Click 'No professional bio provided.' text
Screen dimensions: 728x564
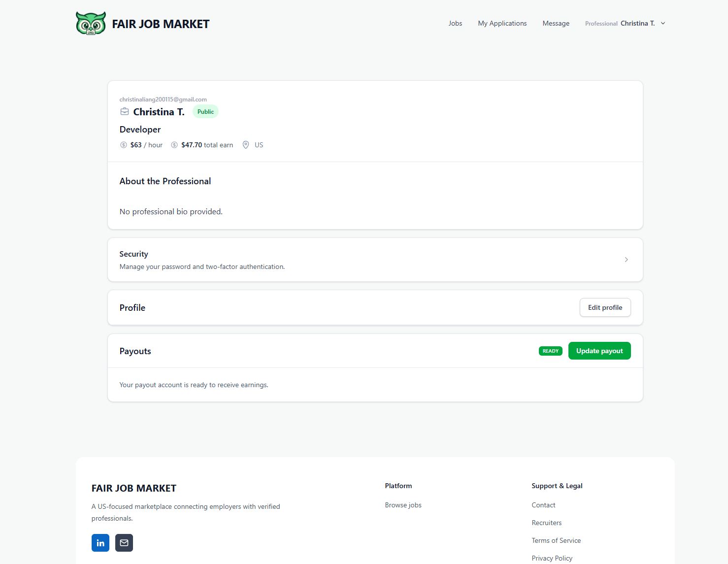[x=171, y=212]
